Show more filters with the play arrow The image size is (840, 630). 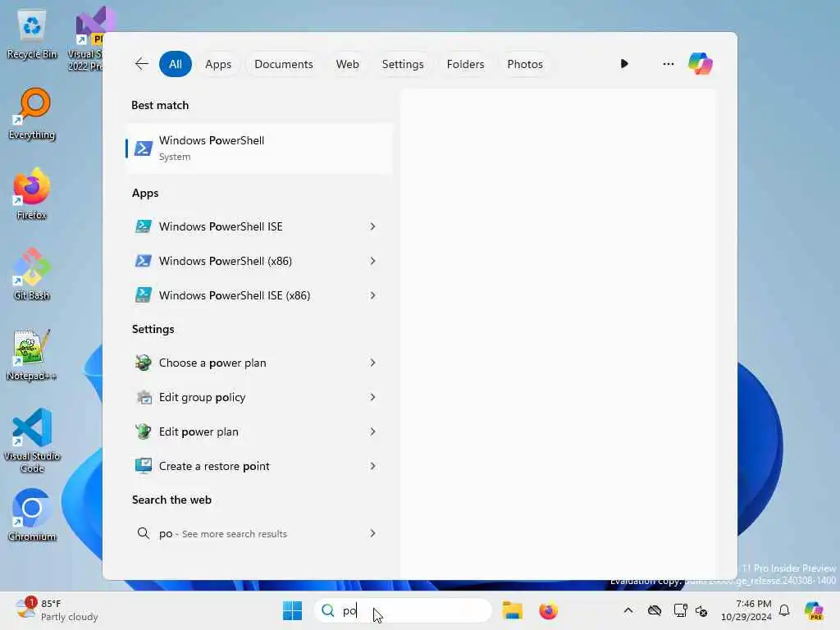click(x=624, y=64)
